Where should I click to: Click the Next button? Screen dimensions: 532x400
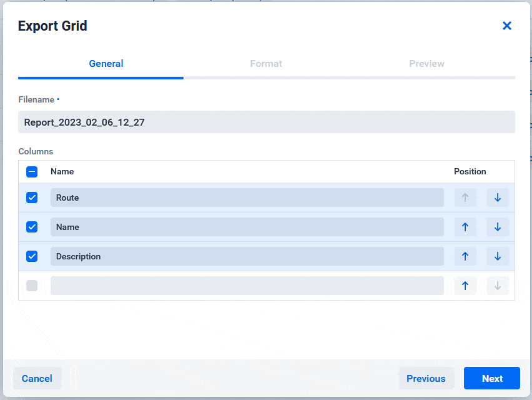pos(492,378)
